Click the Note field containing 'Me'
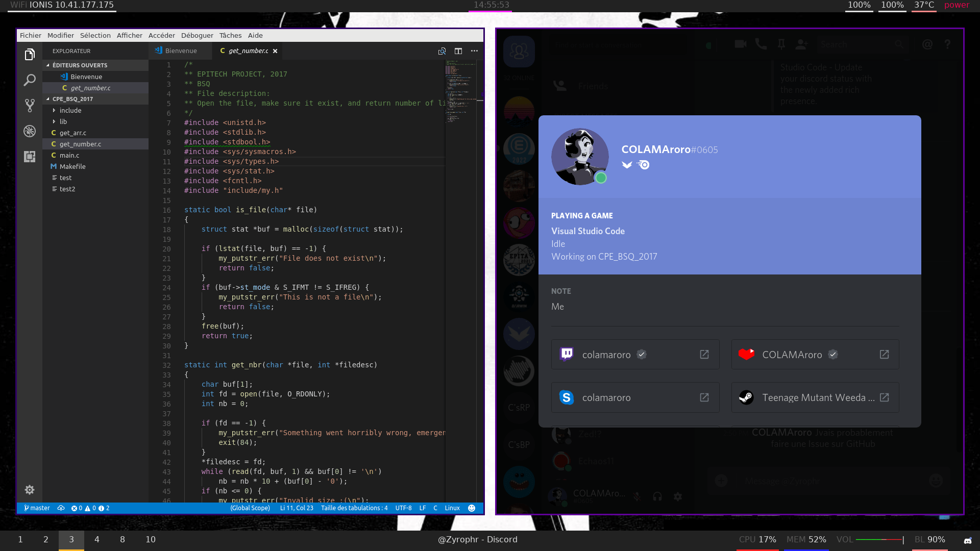 pos(725,307)
